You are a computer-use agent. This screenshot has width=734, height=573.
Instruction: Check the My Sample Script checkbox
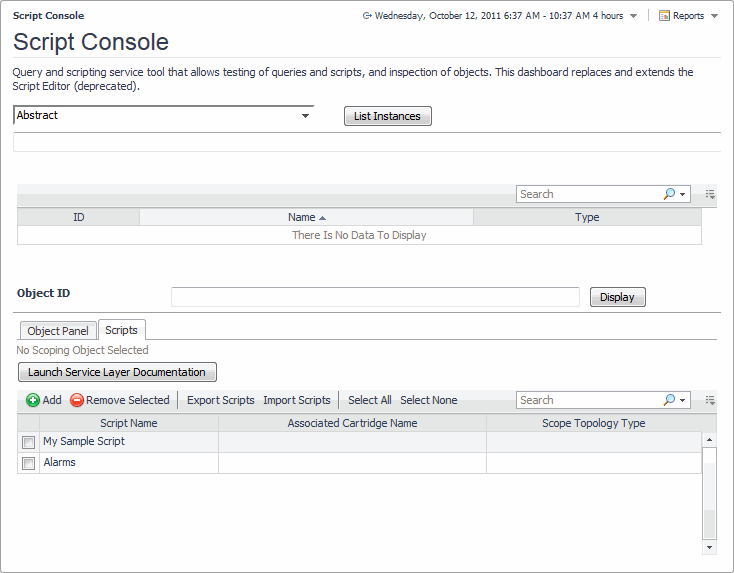click(x=29, y=442)
